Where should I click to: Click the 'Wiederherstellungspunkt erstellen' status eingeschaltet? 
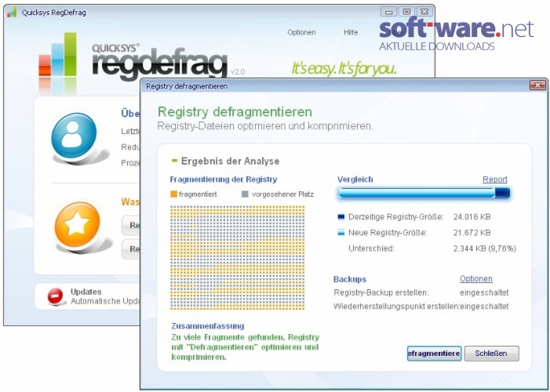click(x=484, y=306)
